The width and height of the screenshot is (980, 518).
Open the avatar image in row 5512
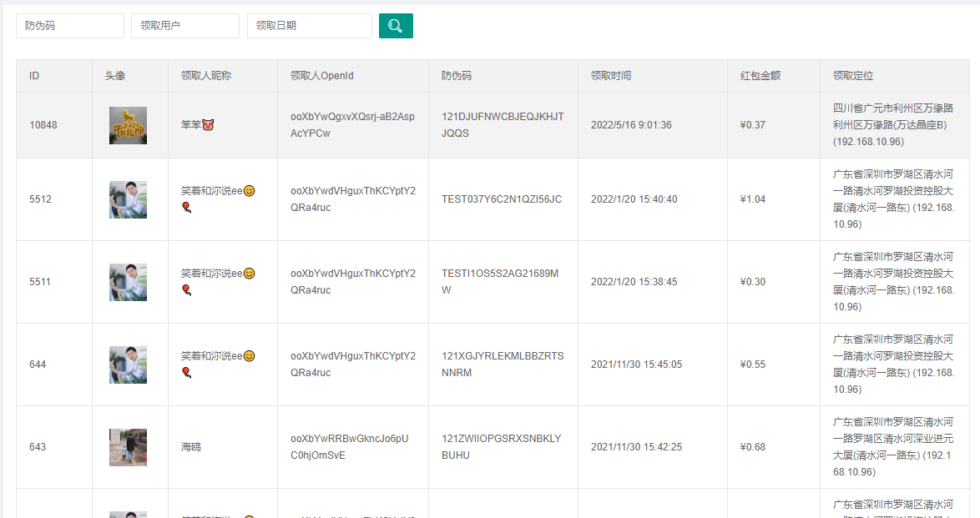point(128,199)
